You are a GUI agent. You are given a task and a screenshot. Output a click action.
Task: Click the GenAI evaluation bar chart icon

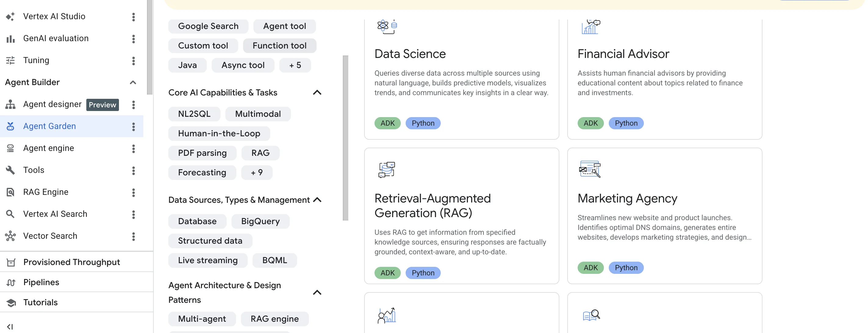pos(10,39)
